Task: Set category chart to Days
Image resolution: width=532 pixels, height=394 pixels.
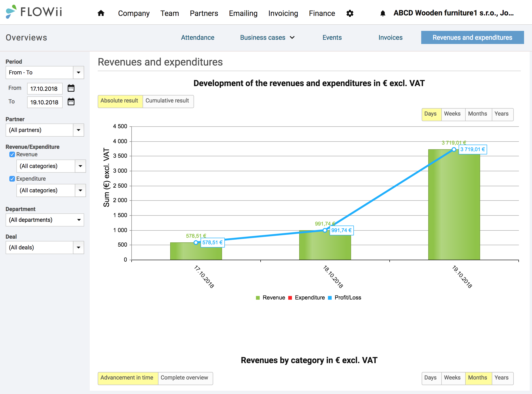Action: pyautogui.click(x=431, y=378)
